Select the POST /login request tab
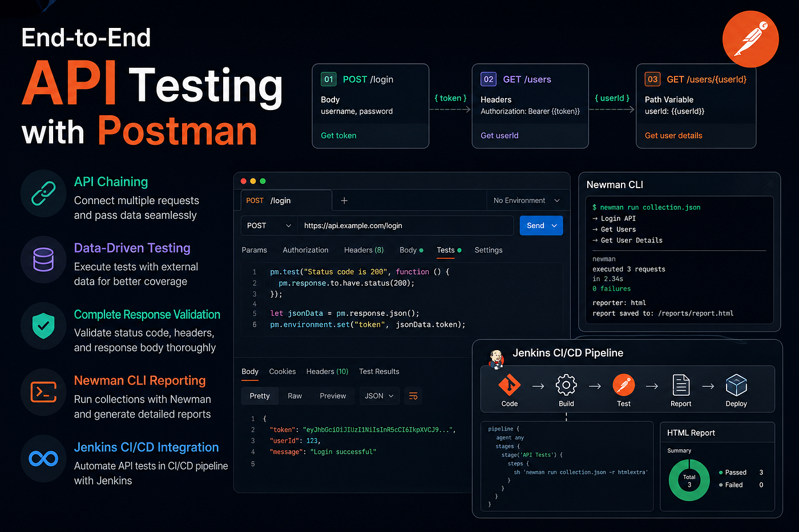 (x=286, y=201)
